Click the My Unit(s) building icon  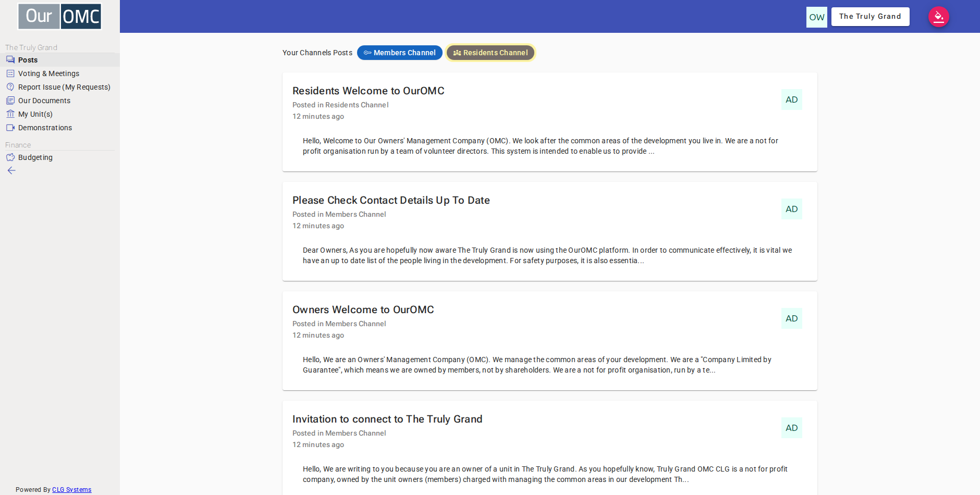tap(10, 114)
